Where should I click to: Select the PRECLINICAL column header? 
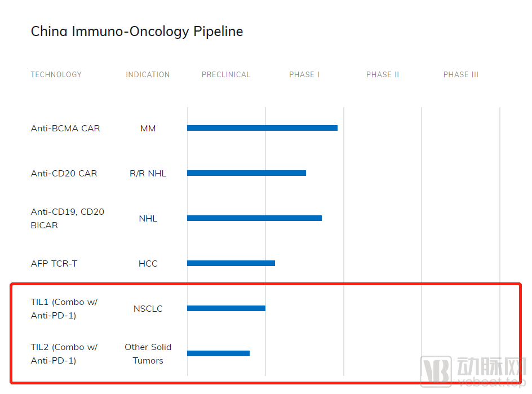[226, 74]
